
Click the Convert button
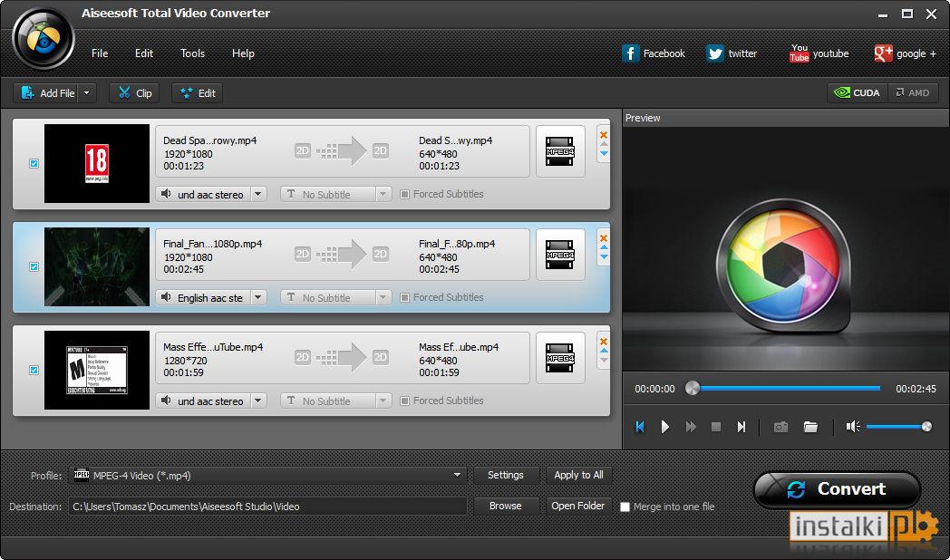click(838, 489)
